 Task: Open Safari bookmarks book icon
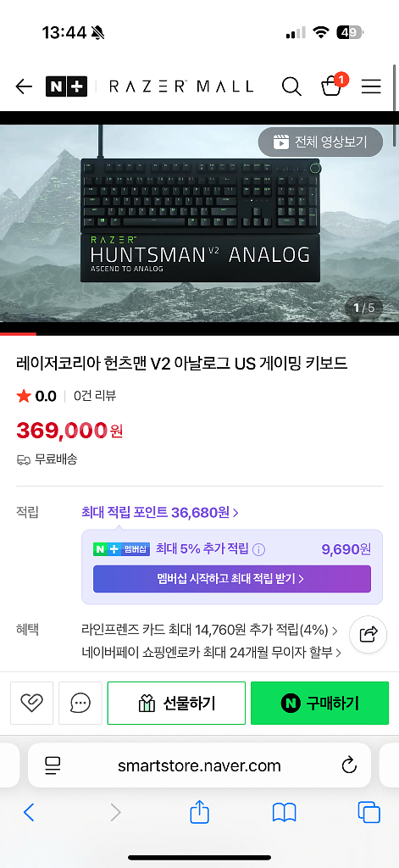coord(285,813)
